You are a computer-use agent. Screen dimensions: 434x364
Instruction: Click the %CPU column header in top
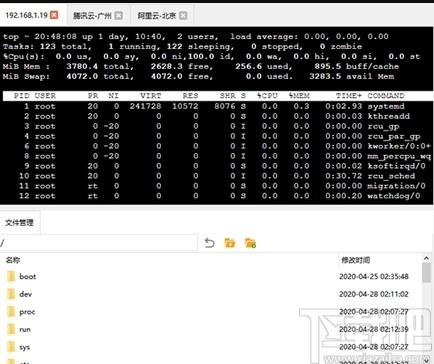click(267, 96)
